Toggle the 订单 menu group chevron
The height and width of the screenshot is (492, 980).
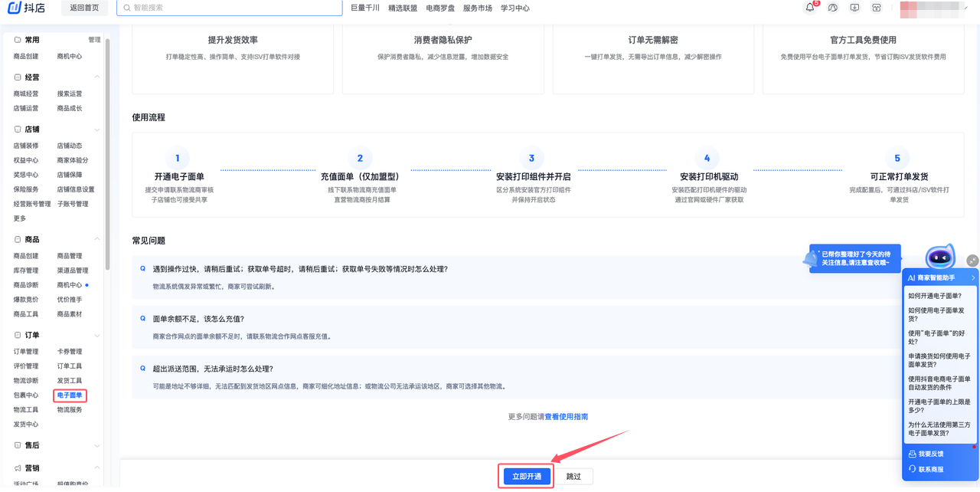pyautogui.click(x=97, y=336)
